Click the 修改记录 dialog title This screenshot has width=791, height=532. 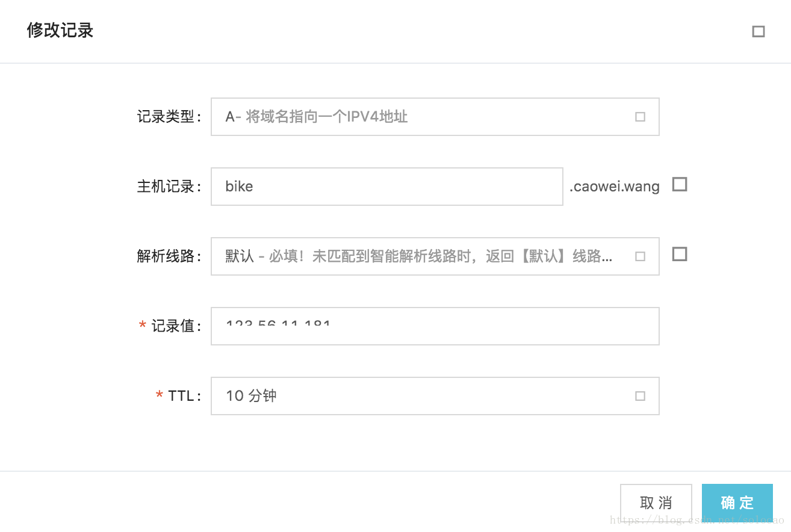[x=60, y=31]
